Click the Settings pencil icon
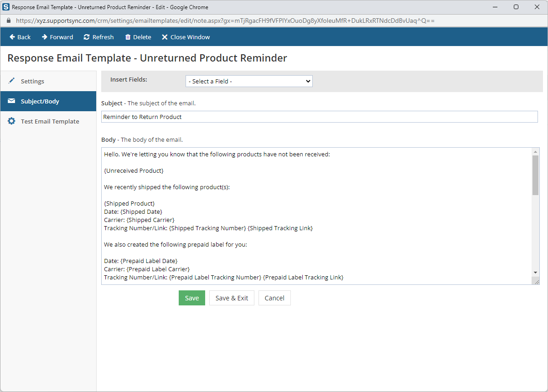 (x=12, y=81)
